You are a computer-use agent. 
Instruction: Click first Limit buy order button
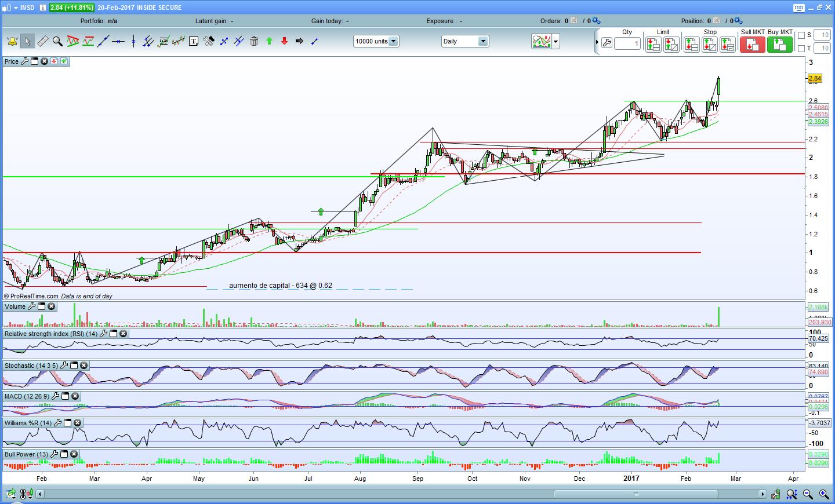pyautogui.click(x=653, y=45)
